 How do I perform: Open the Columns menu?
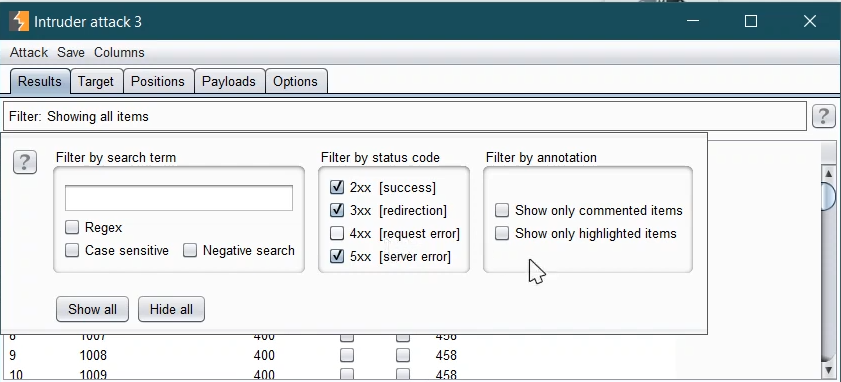coord(119,53)
